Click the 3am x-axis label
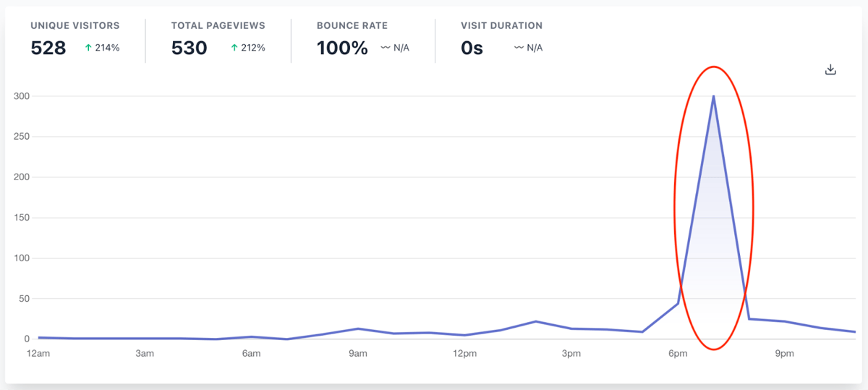The image size is (868, 390). (145, 354)
